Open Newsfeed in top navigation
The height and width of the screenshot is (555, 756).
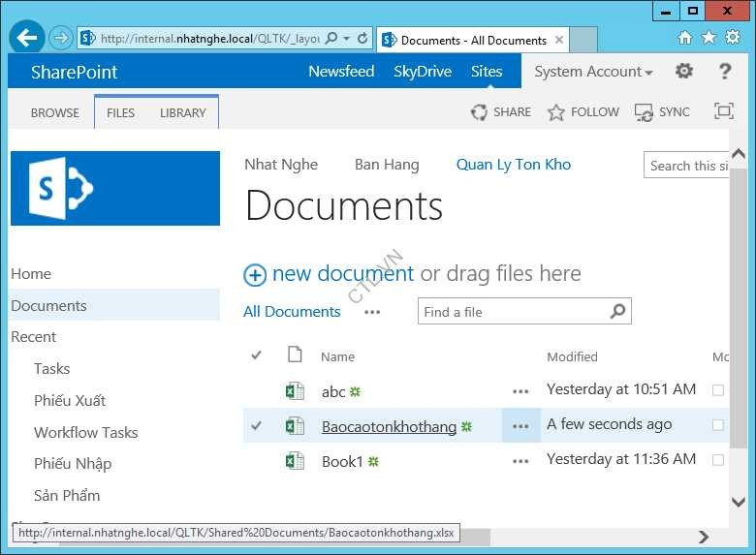coord(341,72)
